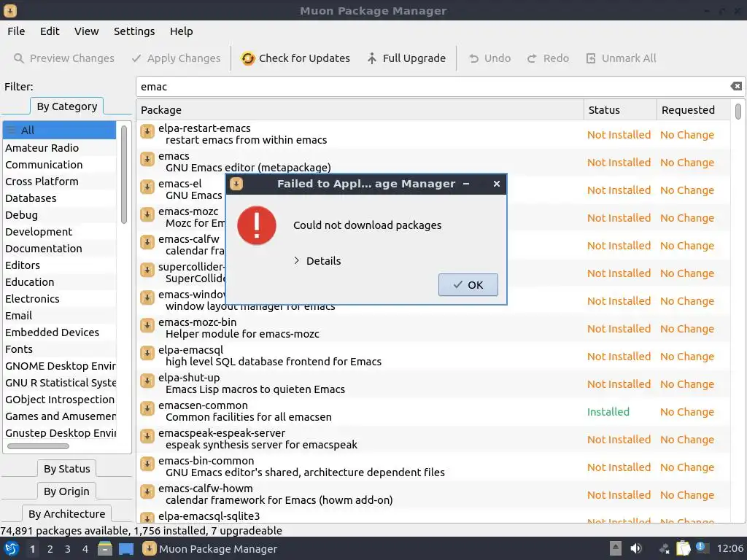Open the start menu icon in the taskbar

tap(12, 548)
